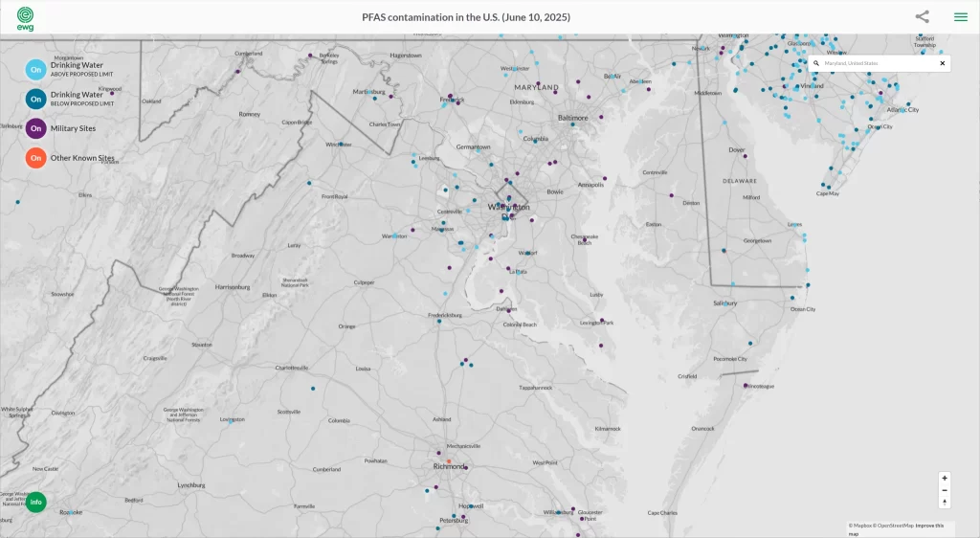
Task: Zoom in on the map
Action: [x=945, y=478]
